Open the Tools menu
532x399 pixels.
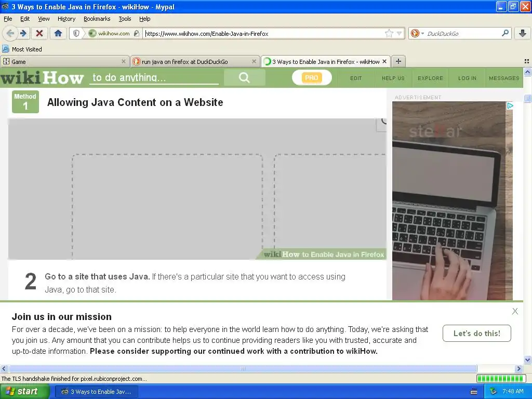coord(125,19)
